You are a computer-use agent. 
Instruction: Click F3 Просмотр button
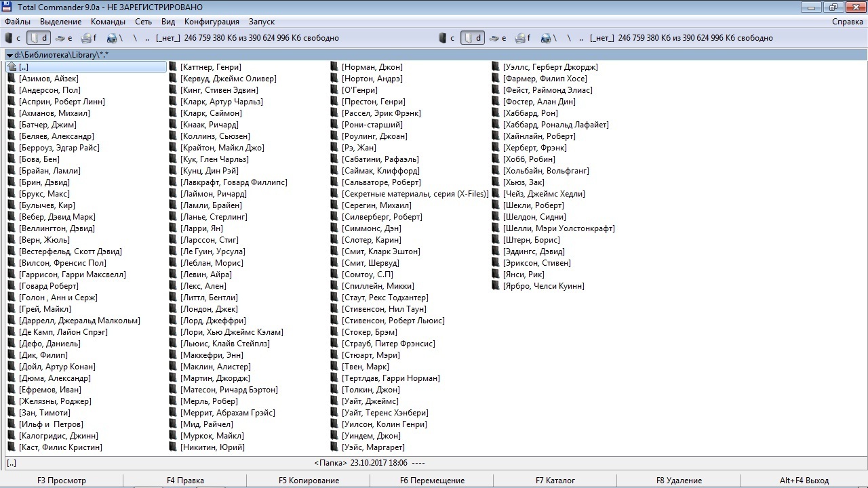tap(62, 481)
